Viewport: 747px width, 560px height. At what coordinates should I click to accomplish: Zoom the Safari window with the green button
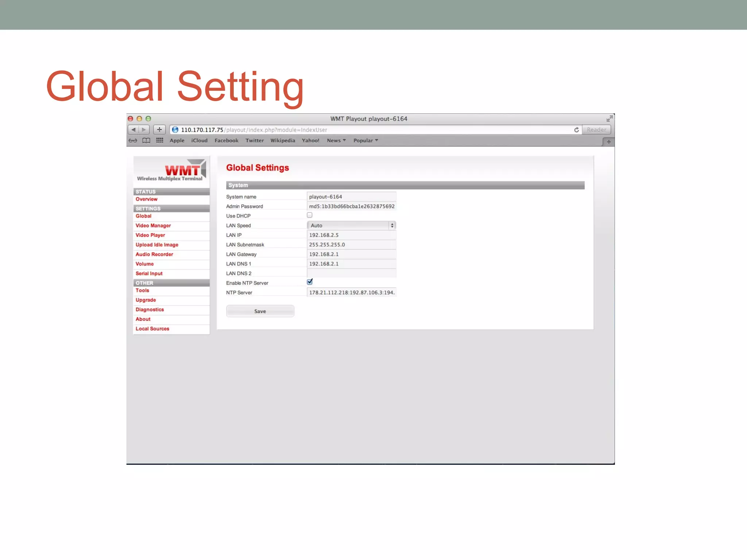click(148, 119)
